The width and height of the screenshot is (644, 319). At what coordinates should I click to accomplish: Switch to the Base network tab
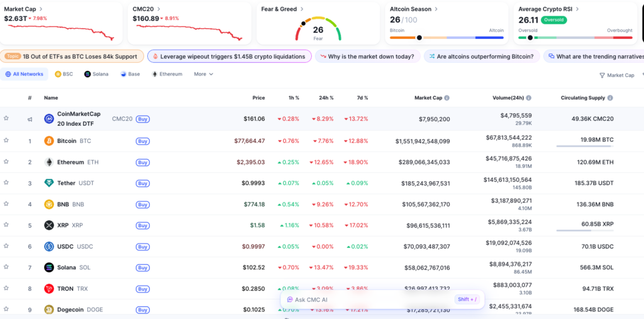[130, 74]
